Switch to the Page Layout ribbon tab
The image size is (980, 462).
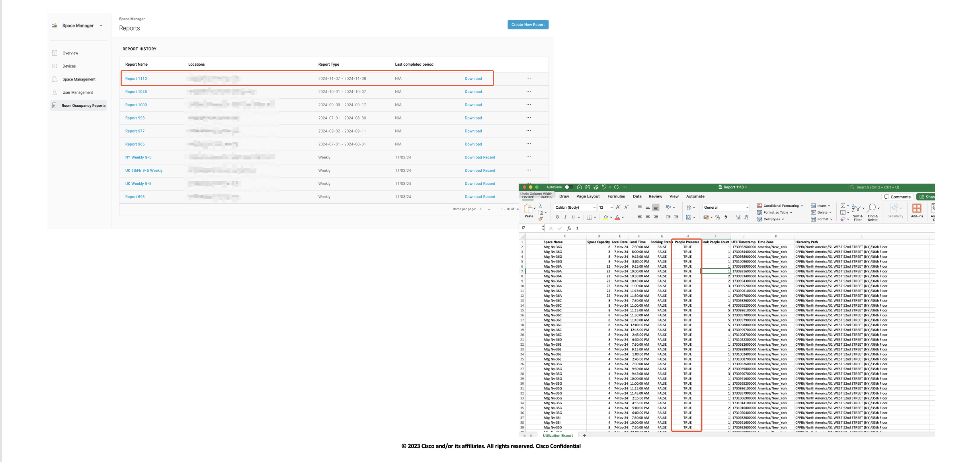[588, 196]
